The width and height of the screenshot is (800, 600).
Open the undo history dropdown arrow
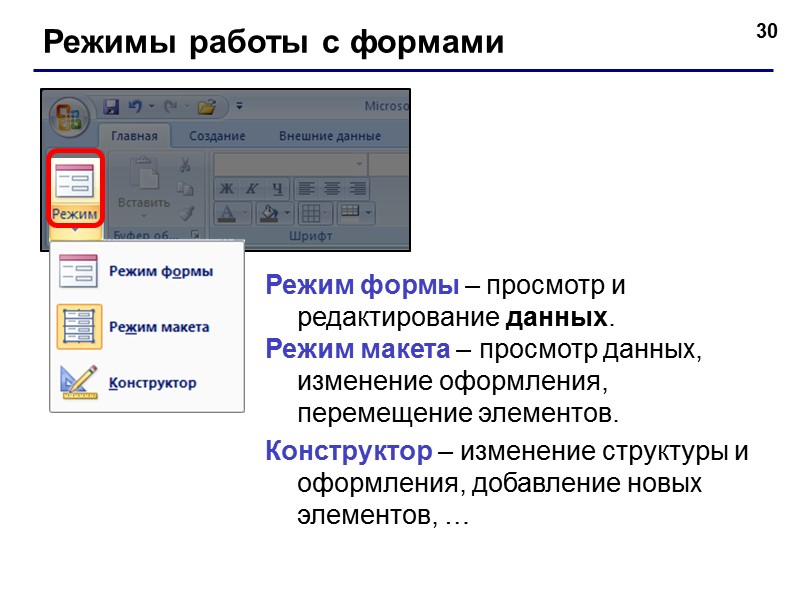coord(152,107)
